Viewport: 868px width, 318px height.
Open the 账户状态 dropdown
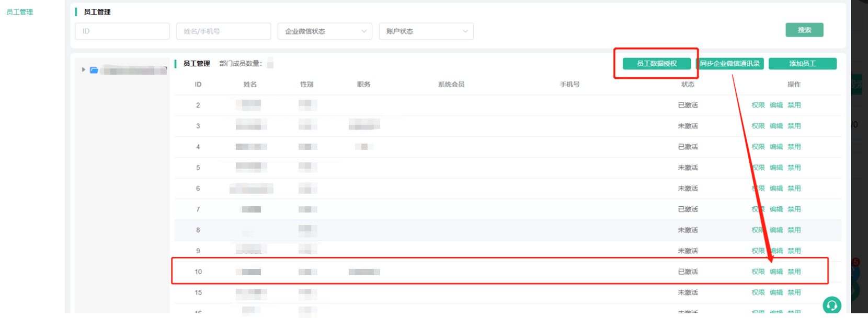click(426, 31)
